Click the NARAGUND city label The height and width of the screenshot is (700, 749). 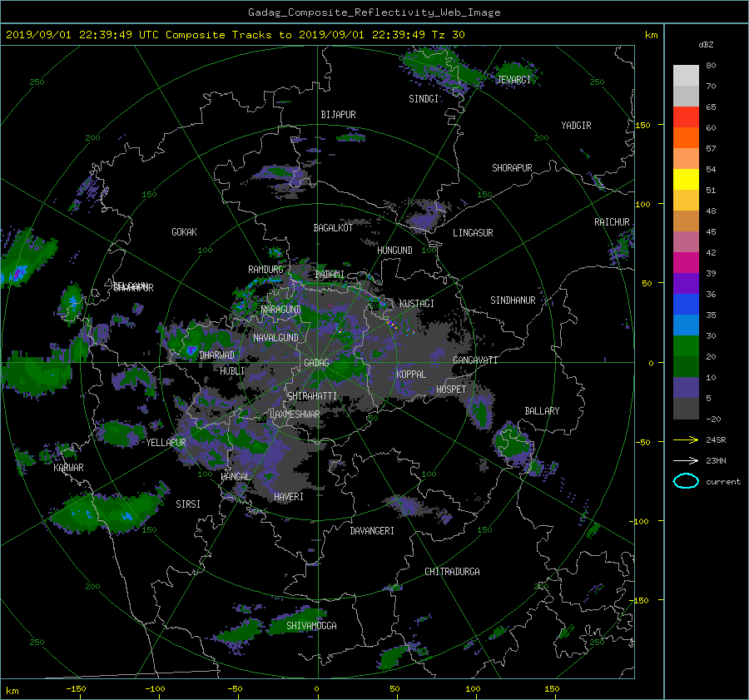tap(281, 310)
